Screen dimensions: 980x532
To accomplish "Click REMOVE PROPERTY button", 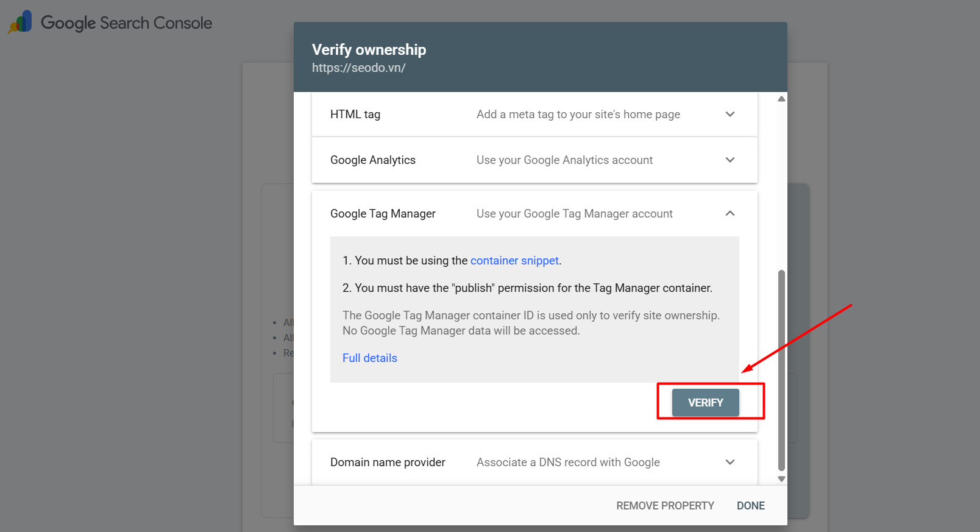I will [x=665, y=506].
